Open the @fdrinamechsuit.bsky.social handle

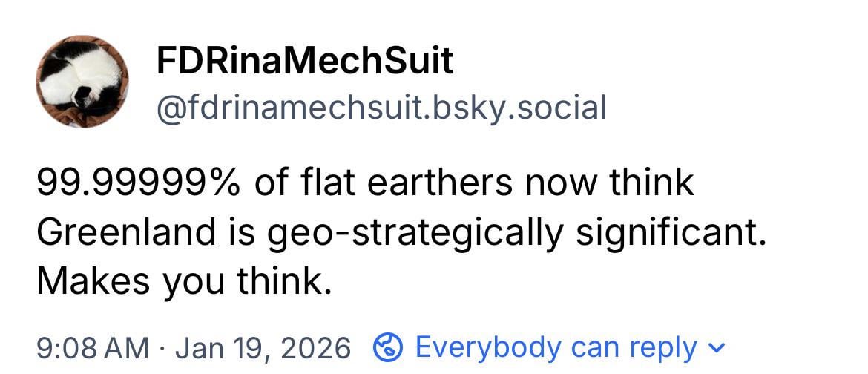pos(381,108)
